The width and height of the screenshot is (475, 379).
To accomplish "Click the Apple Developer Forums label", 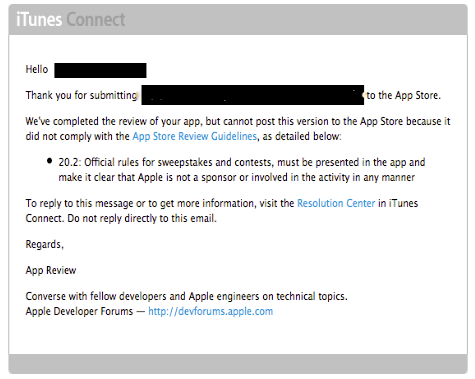I will pyautogui.click(x=79, y=311).
